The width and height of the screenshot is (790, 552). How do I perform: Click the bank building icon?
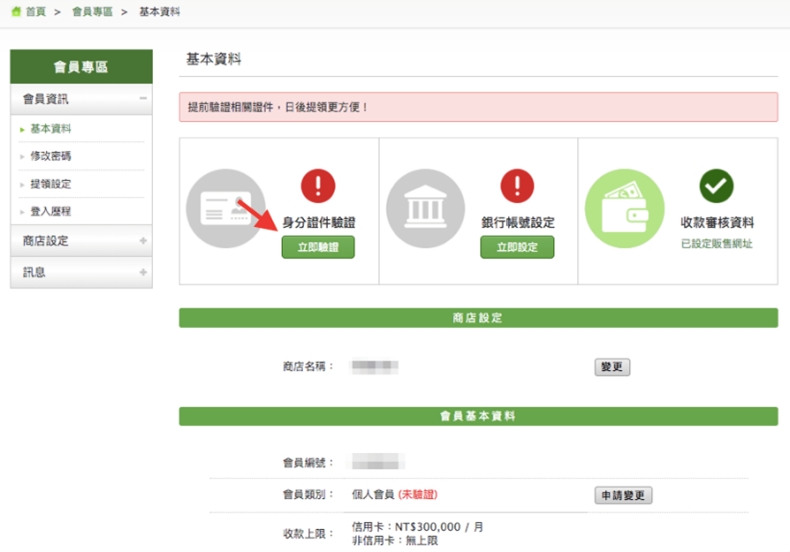coord(426,209)
